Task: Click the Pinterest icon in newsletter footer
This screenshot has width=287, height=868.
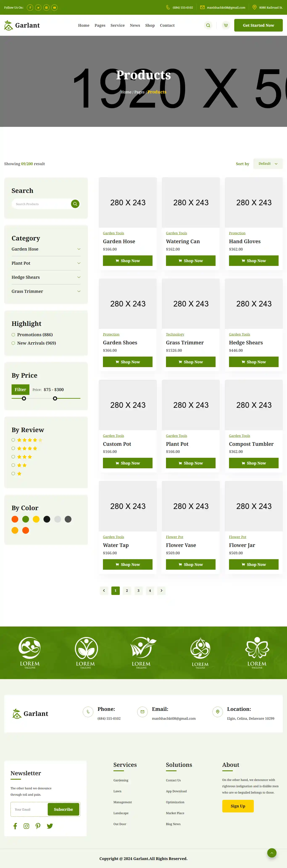Action: click(x=38, y=826)
